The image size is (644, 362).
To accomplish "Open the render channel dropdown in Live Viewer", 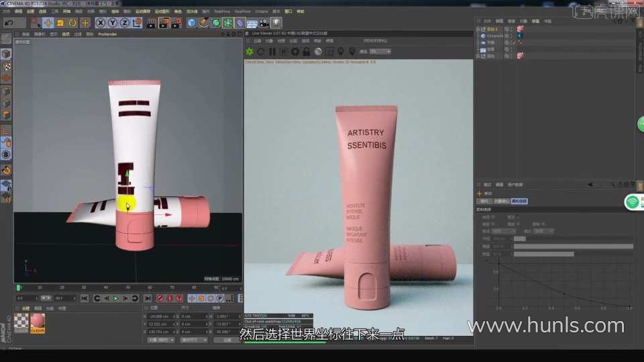I will click(379, 51).
